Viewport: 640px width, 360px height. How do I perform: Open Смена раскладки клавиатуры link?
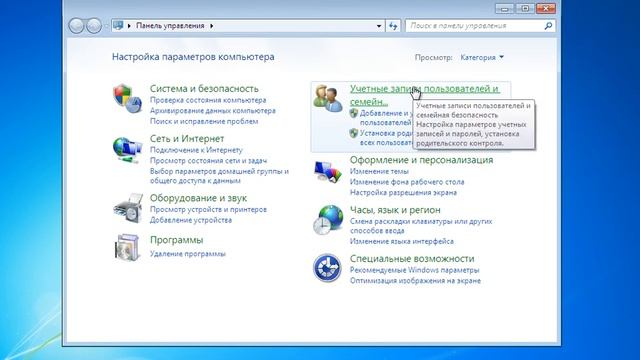click(421, 226)
